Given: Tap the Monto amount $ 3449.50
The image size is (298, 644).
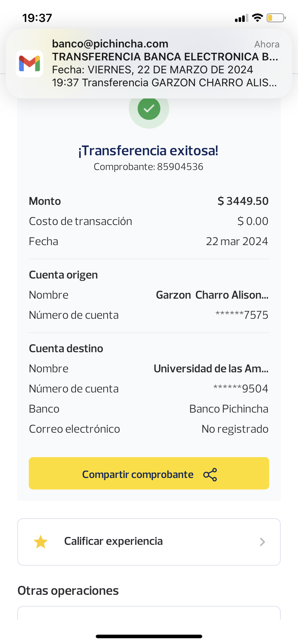Looking at the screenshot, I should [x=243, y=201].
